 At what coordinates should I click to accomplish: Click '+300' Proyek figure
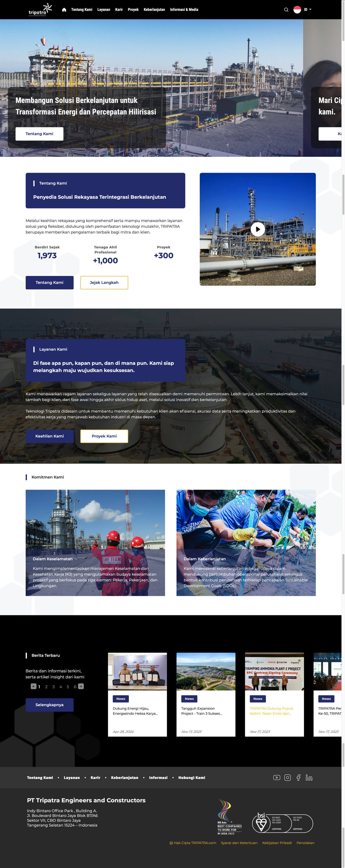pyautogui.click(x=164, y=255)
